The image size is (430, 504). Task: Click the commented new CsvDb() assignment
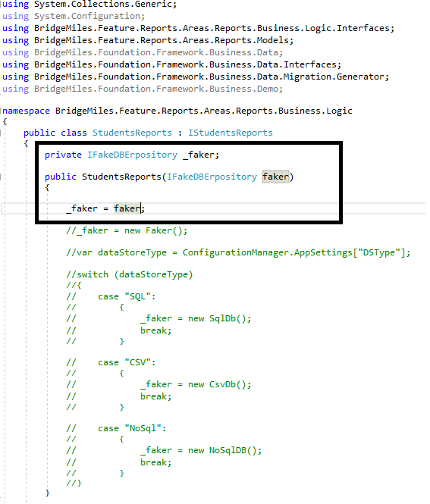[196, 384]
